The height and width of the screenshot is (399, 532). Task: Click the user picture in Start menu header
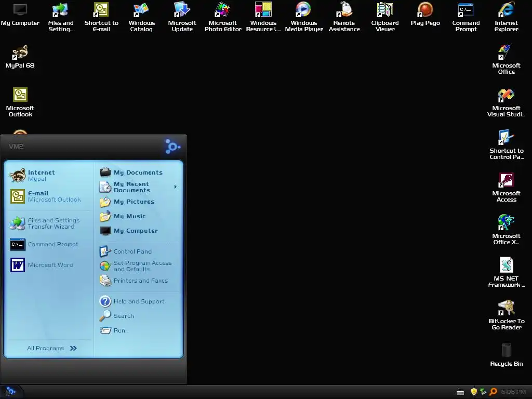pyautogui.click(x=172, y=146)
